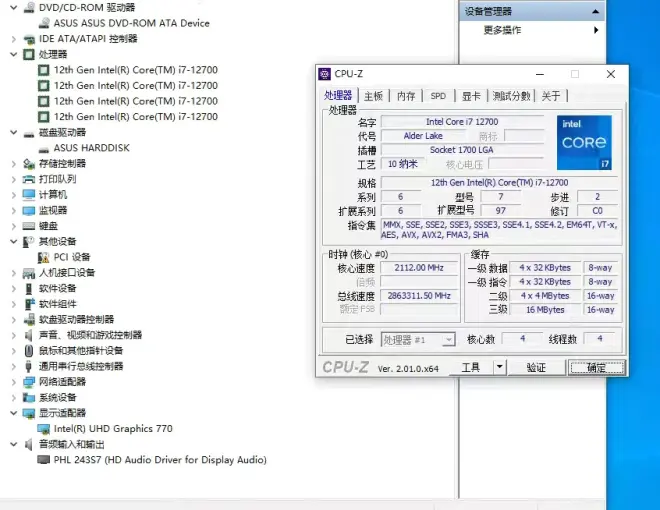Minimize the CPU-Z window

[540, 74]
